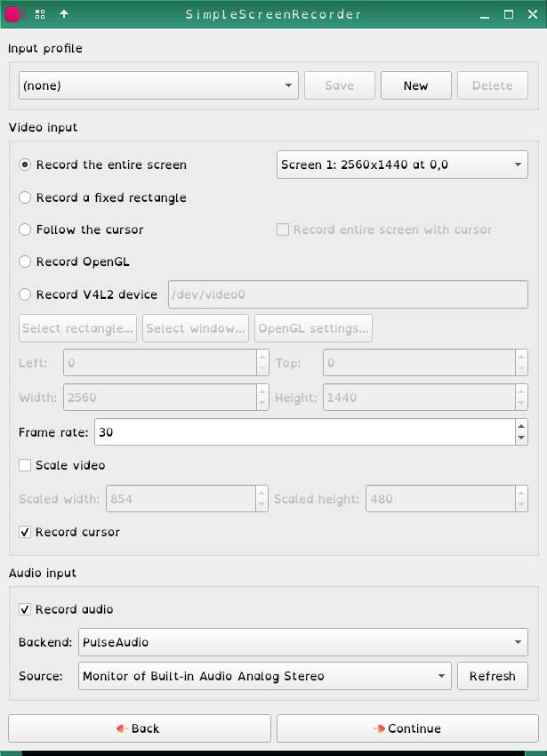This screenshot has height=756, width=547.
Task: Open the audio Source dropdown
Action: 265,676
